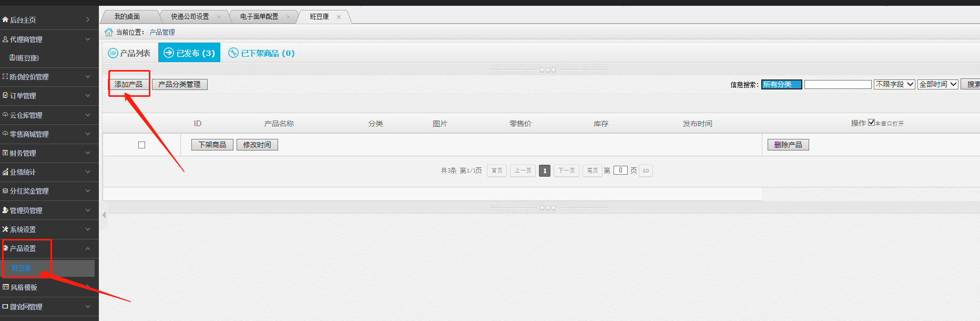Expand the 微官网管理 chevron
This screenshot has width=980, height=321.
tap(88, 306)
